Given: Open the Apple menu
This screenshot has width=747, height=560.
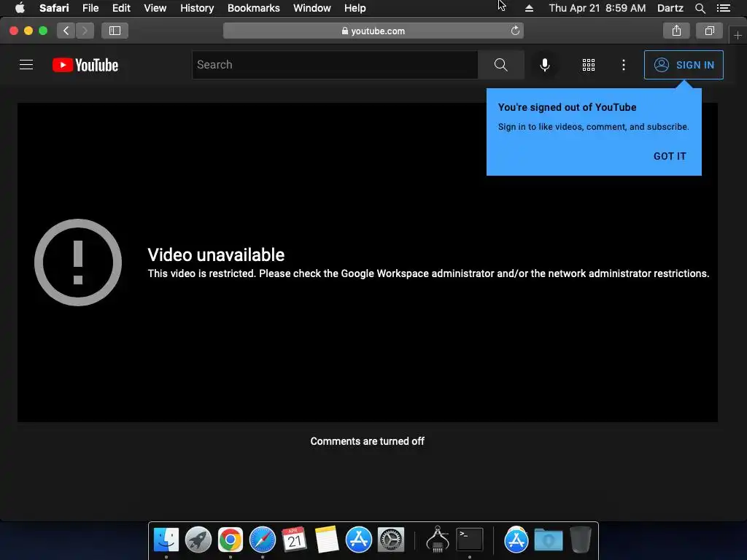Looking at the screenshot, I should tap(20, 8).
